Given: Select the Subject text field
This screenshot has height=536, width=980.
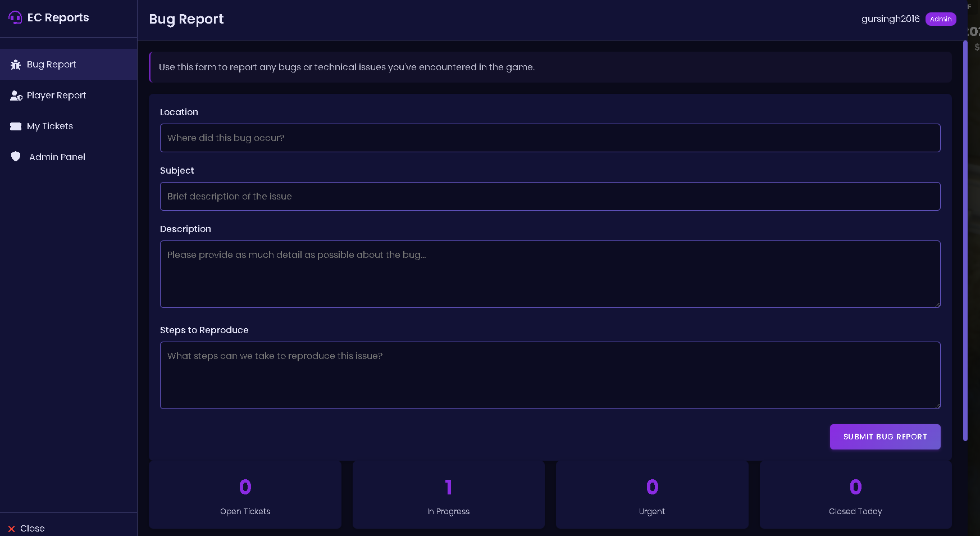Looking at the screenshot, I should pos(550,196).
